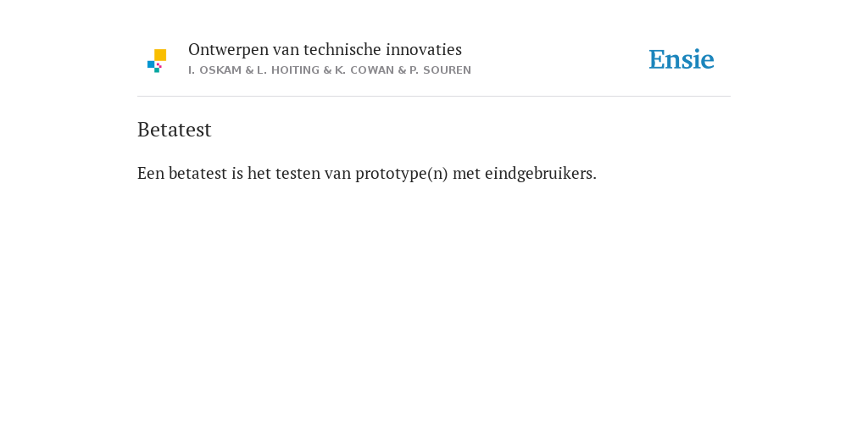This screenshot has width=868, height=434.
Task: Click 'Een betatest' at the start of the definition
Action: coord(182,173)
